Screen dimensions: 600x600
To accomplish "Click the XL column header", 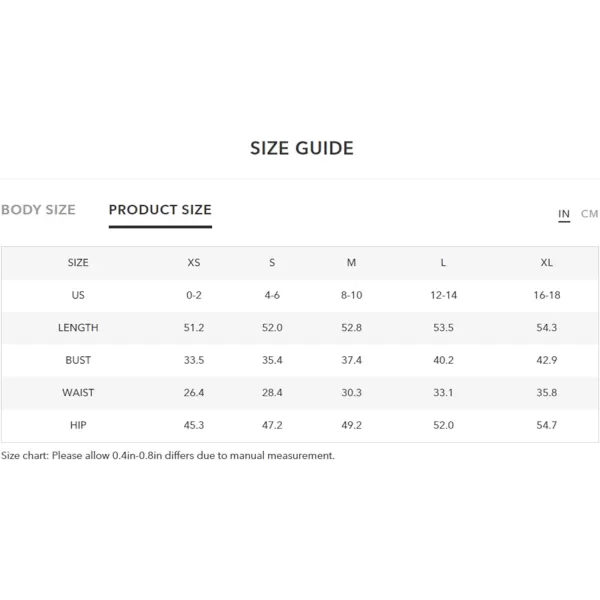I will click(x=546, y=262).
